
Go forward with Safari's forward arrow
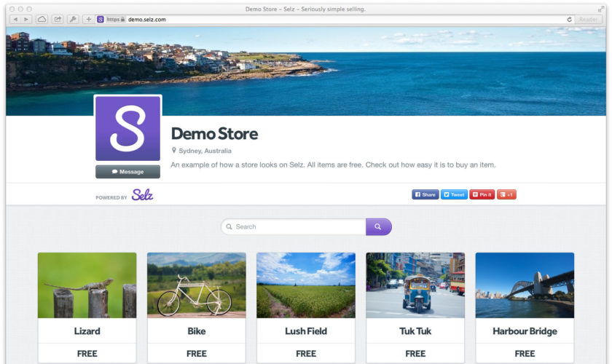coord(26,19)
